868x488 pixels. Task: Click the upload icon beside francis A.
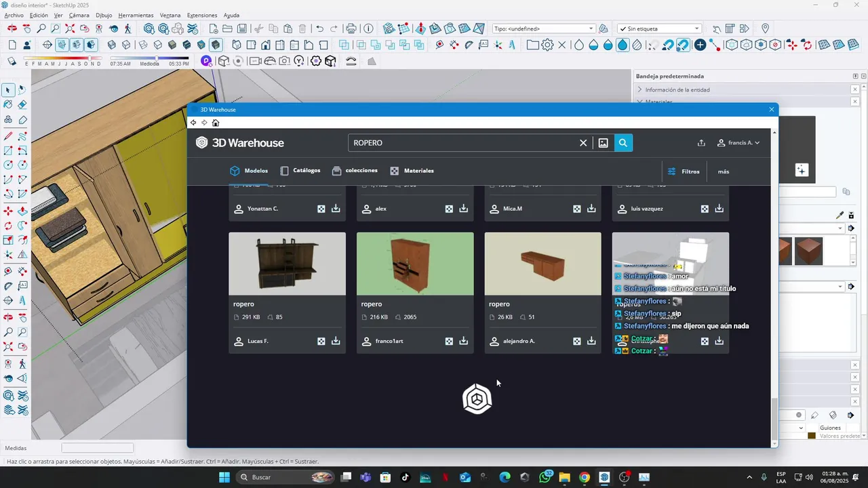701,143
